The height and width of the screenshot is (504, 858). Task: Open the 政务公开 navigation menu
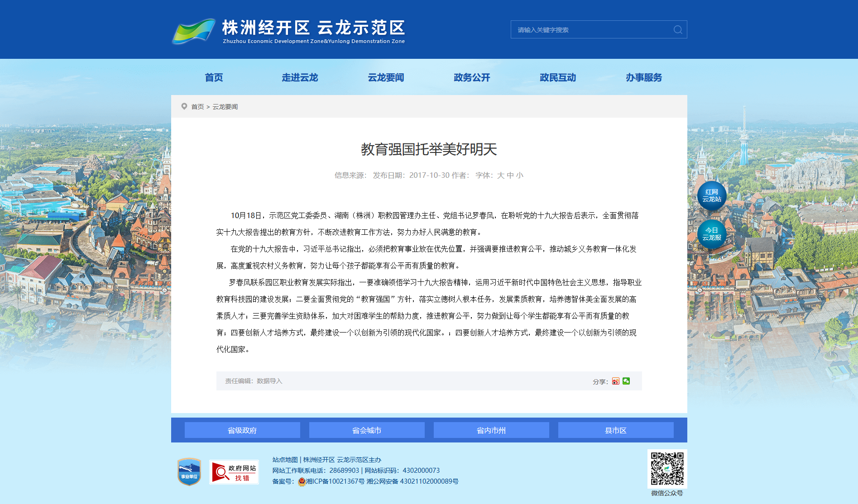click(472, 77)
